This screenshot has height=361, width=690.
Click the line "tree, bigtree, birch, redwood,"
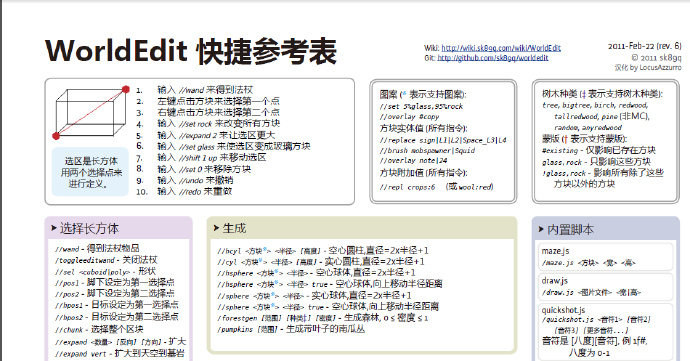pyautogui.click(x=595, y=105)
